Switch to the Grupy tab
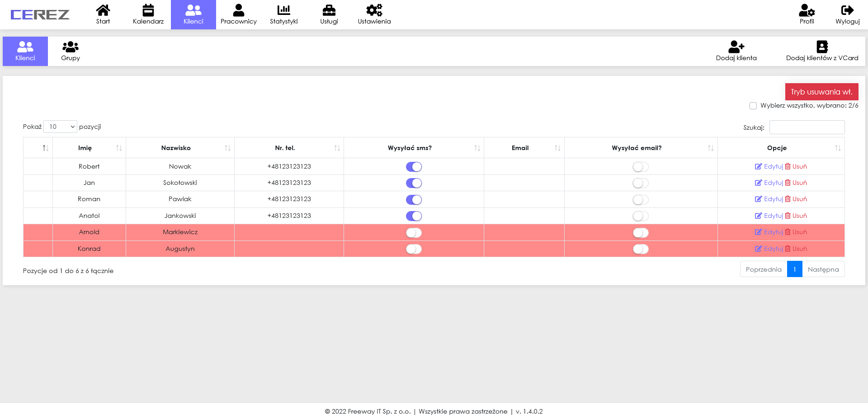Image resolution: width=868 pixels, height=419 pixels. [71, 51]
